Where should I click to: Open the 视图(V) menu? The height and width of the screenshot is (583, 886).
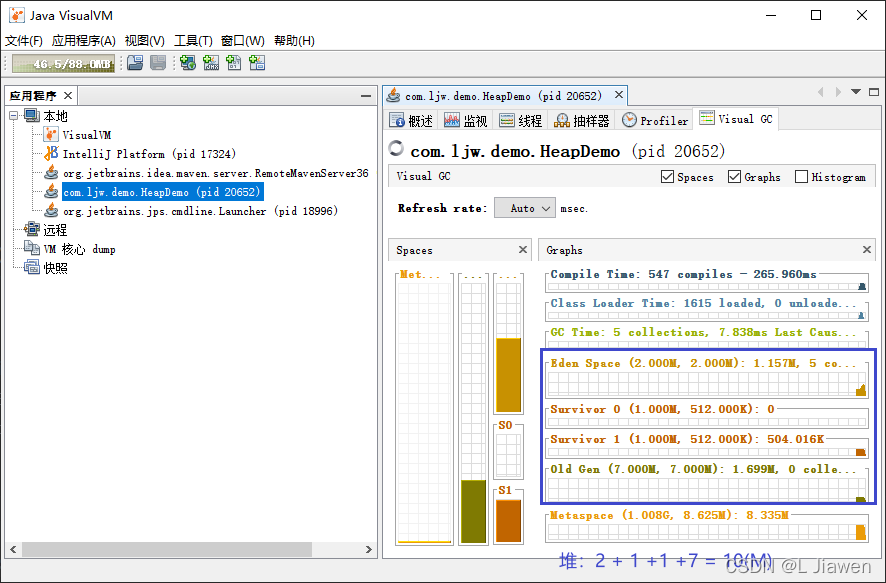click(145, 41)
